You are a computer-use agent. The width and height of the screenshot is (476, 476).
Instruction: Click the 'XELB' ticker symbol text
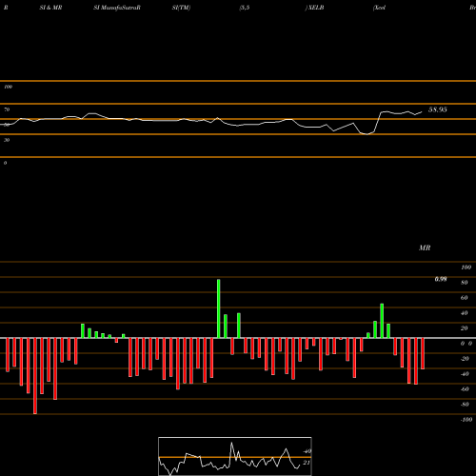(x=315, y=8)
